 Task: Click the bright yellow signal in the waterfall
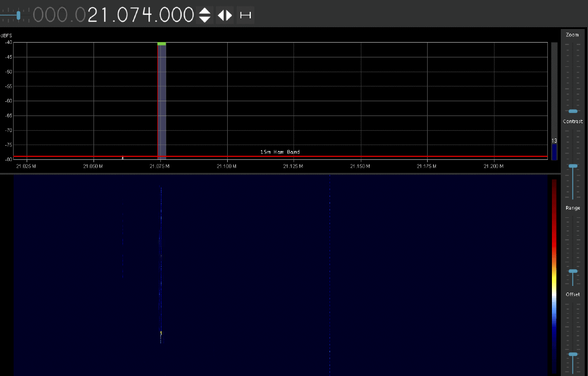(161, 333)
